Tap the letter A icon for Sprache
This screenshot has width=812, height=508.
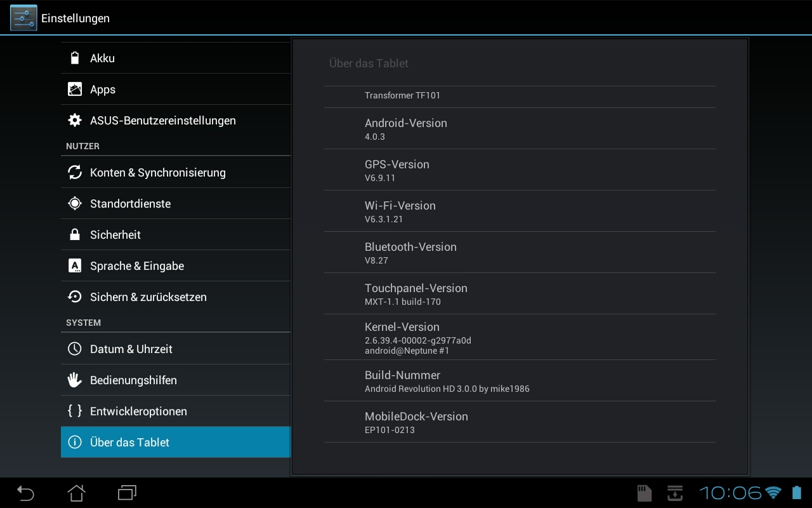tap(75, 265)
